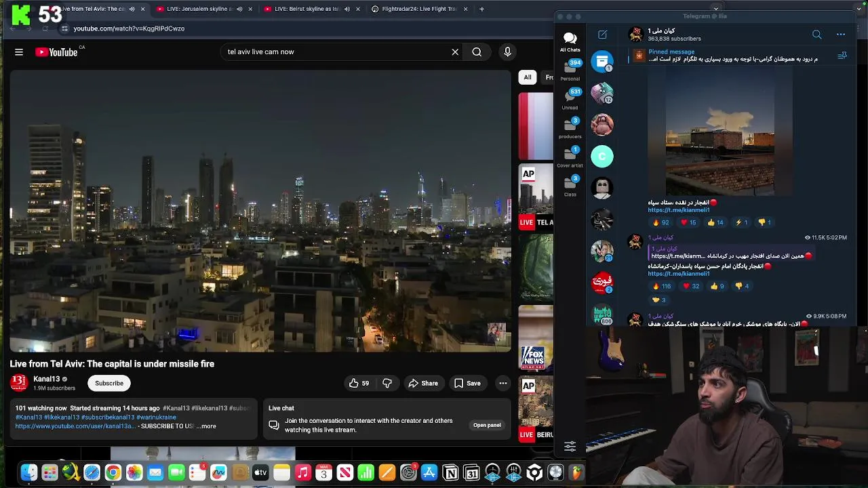The width and height of the screenshot is (868, 488).
Task: Compose a new Telegram message
Action: (x=602, y=35)
